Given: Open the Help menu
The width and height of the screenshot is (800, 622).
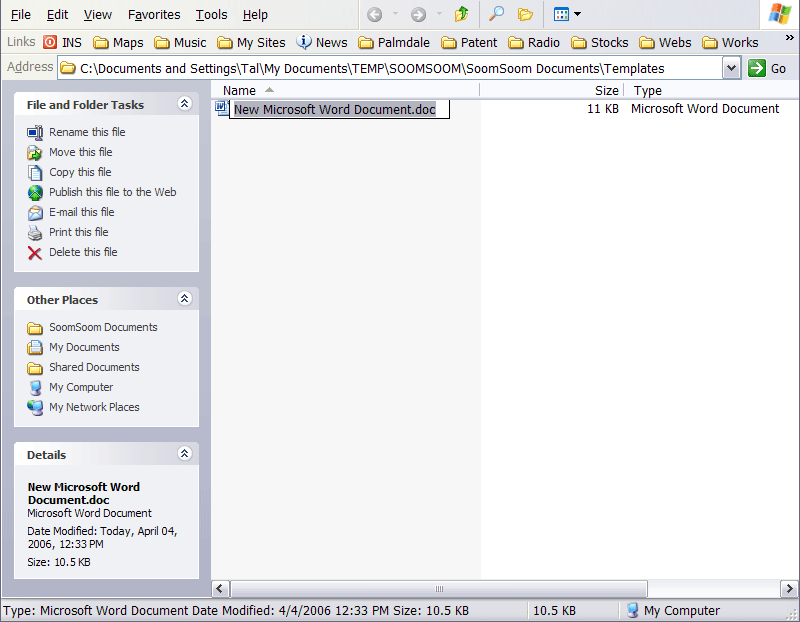Looking at the screenshot, I should tap(255, 15).
